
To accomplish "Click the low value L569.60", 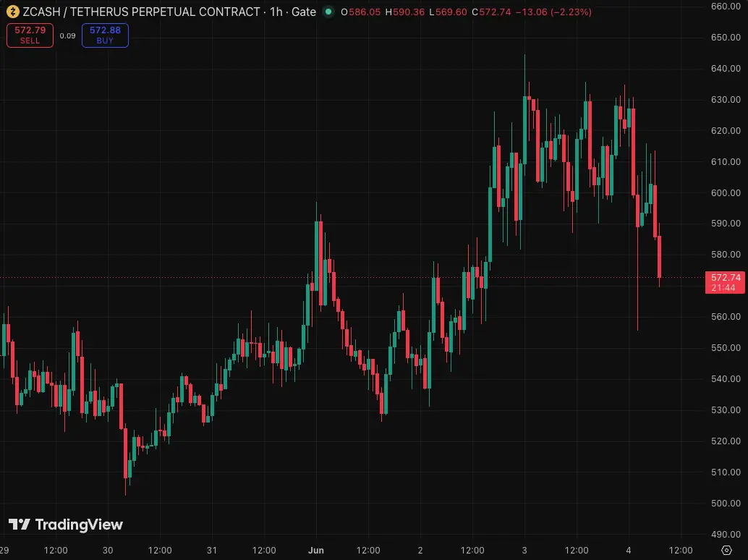I will click(x=448, y=12).
